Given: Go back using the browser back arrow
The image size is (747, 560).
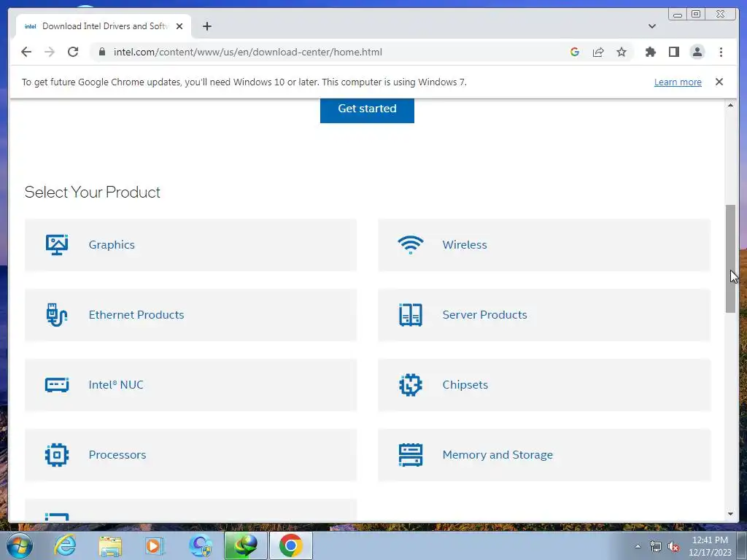Looking at the screenshot, I should point(26,52).
